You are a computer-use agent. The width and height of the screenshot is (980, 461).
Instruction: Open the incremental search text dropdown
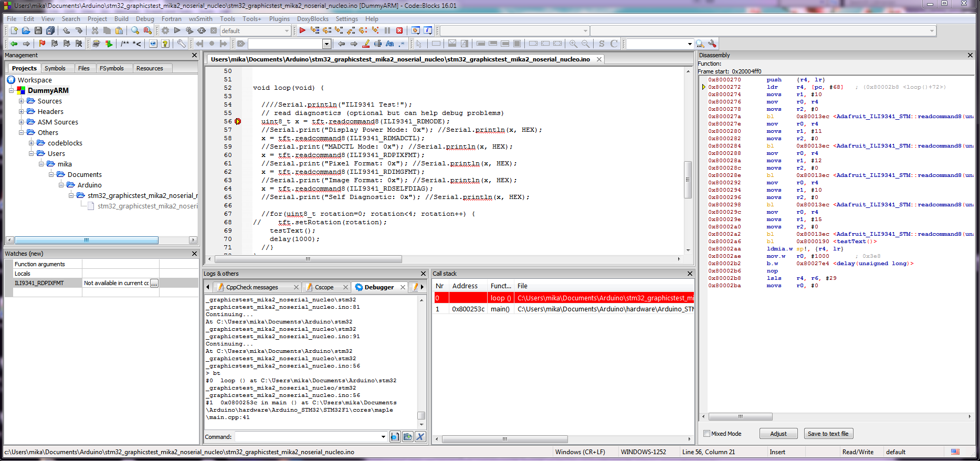(326, 44)
